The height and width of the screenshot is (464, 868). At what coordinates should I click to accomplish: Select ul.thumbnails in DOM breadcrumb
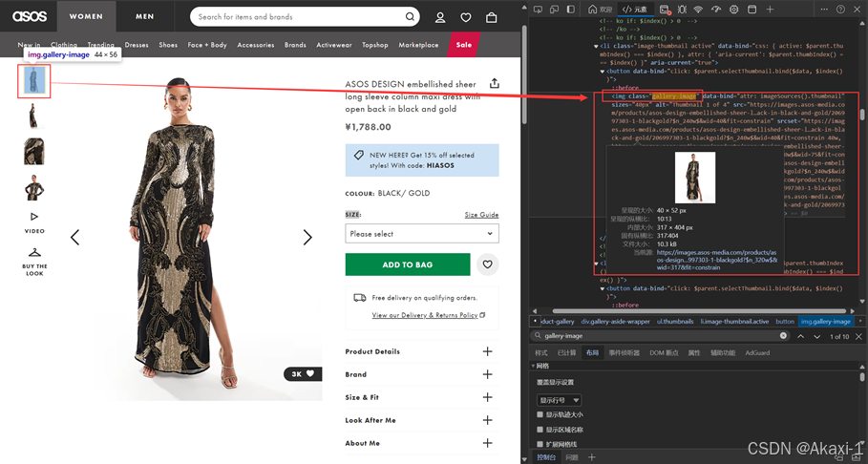point(675,321)
